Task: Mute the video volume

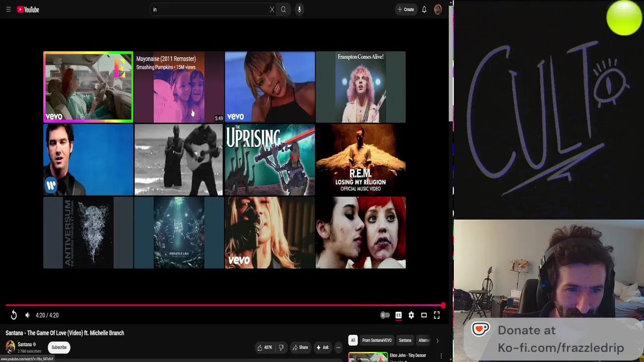Action: (27, 315)
